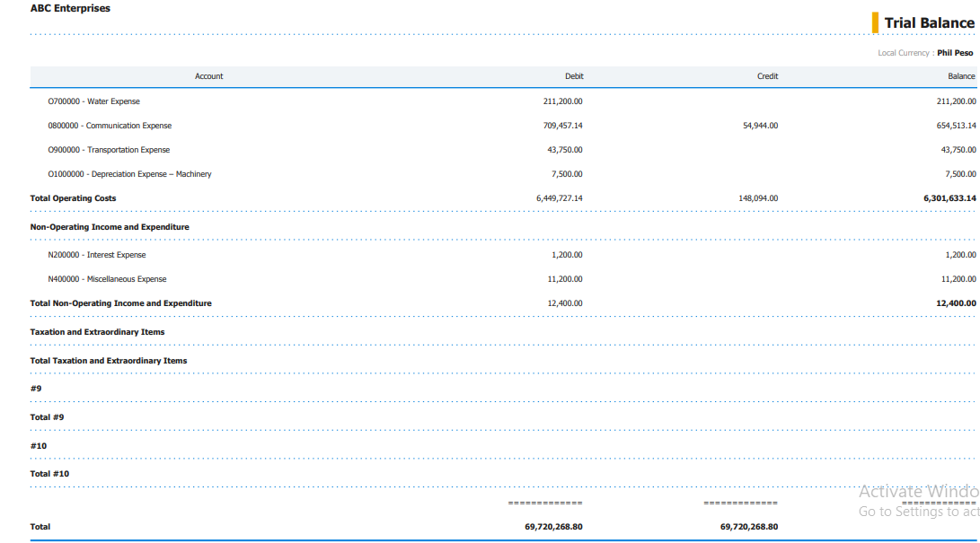Select Total Non-Operating debit 12,400.00

[x=564, y=303]
